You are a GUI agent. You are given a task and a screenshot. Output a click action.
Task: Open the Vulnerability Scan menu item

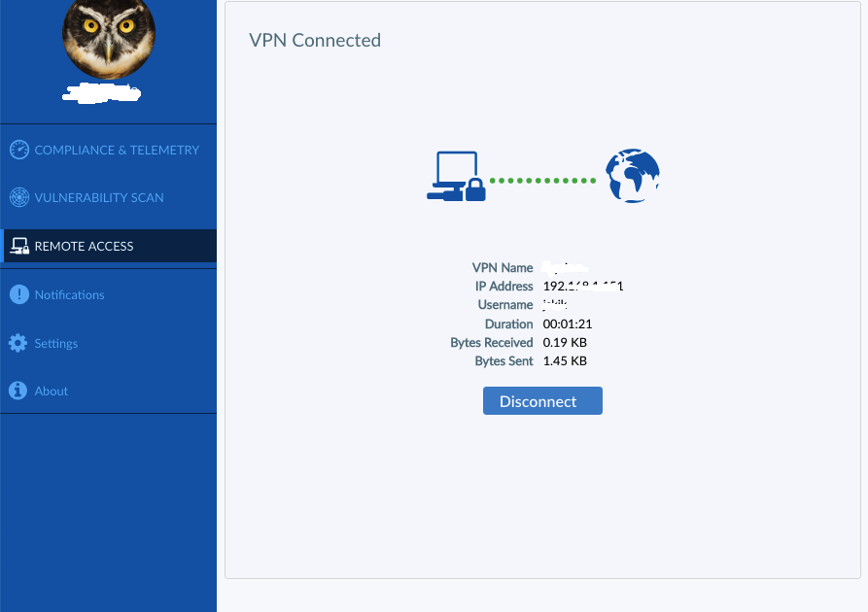tap(99, 197)
